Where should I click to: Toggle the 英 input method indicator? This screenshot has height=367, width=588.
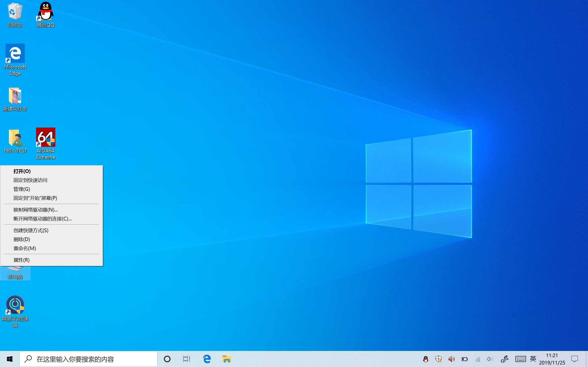point(533,359)
